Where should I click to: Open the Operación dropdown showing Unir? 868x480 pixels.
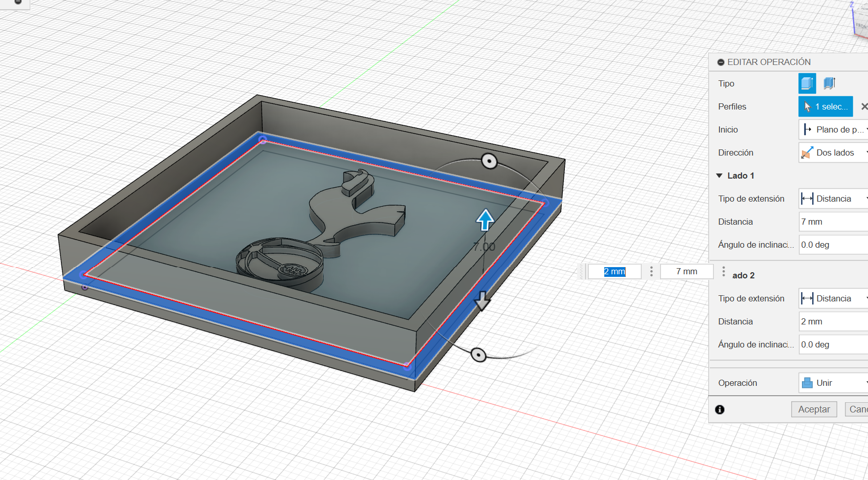coord(834,383)
